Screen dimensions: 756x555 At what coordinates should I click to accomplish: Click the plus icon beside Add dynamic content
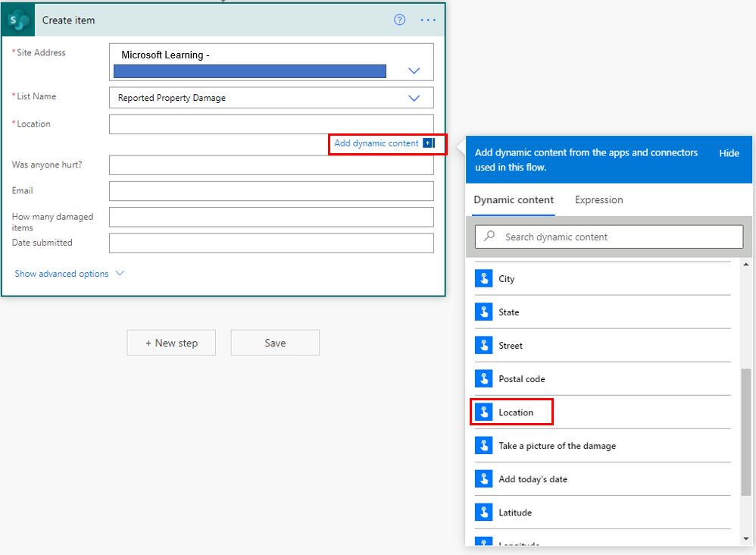[x=429, y=143]
